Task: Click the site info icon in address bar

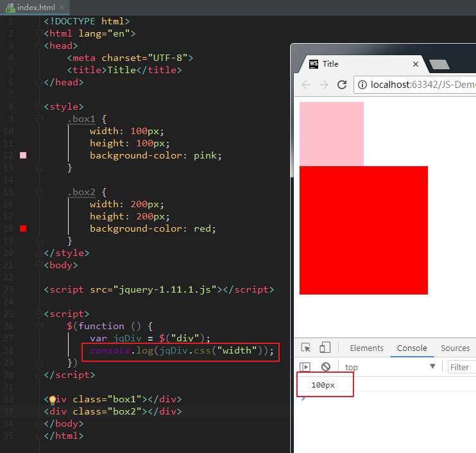Action: [362, 85]
